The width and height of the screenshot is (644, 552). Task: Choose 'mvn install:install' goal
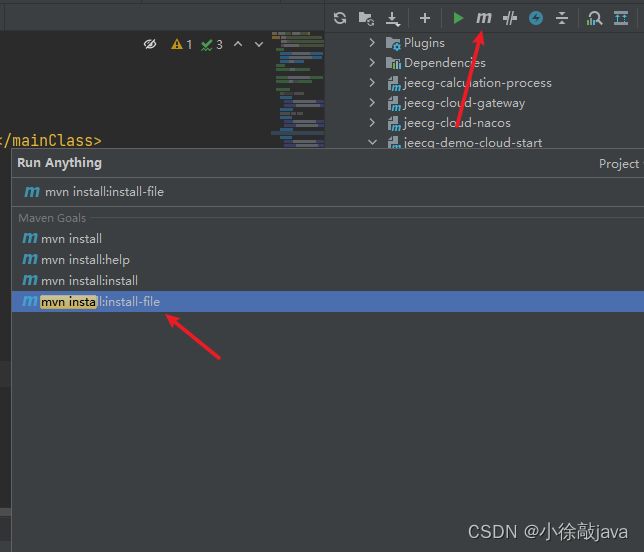pyautogui.click(x=328, y=281)
